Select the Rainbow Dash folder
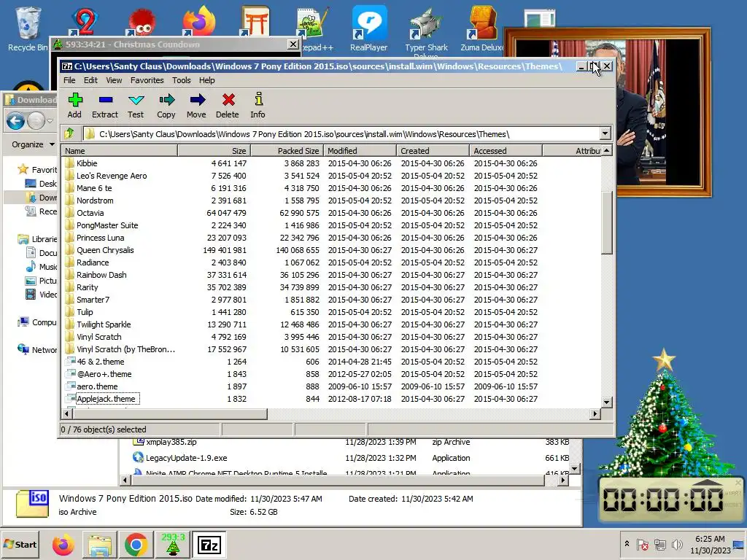The height and width of the screenshot is (560, 747). 101,275
